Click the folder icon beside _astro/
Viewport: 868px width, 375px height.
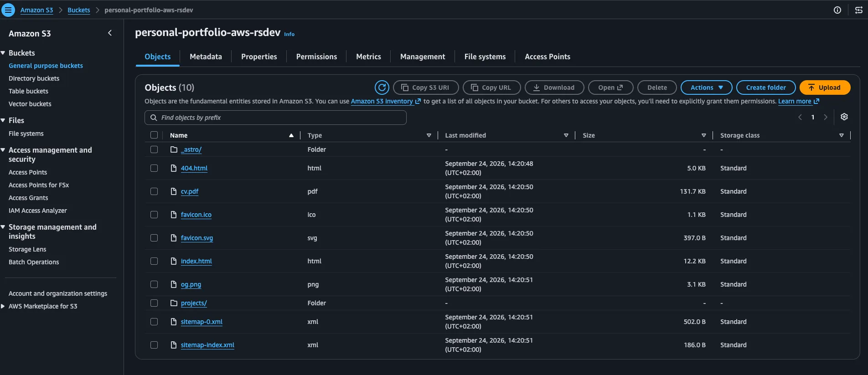[174, 149]
